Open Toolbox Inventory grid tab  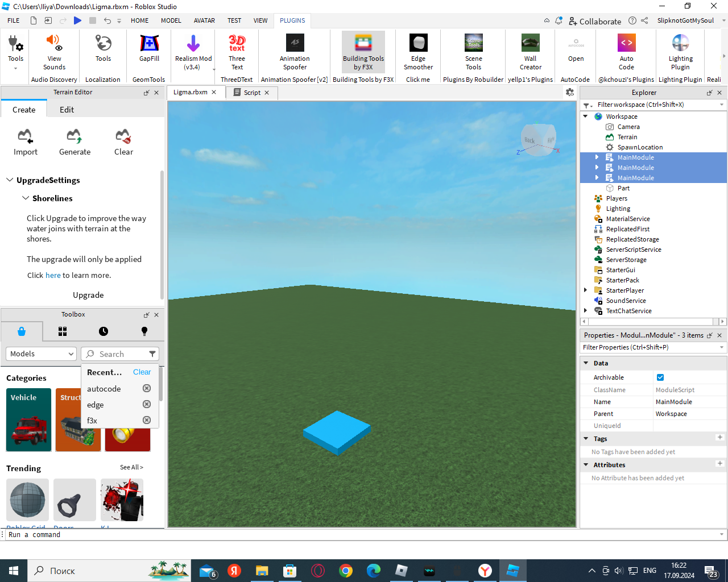pyautogui.click(x=63, y=331)
